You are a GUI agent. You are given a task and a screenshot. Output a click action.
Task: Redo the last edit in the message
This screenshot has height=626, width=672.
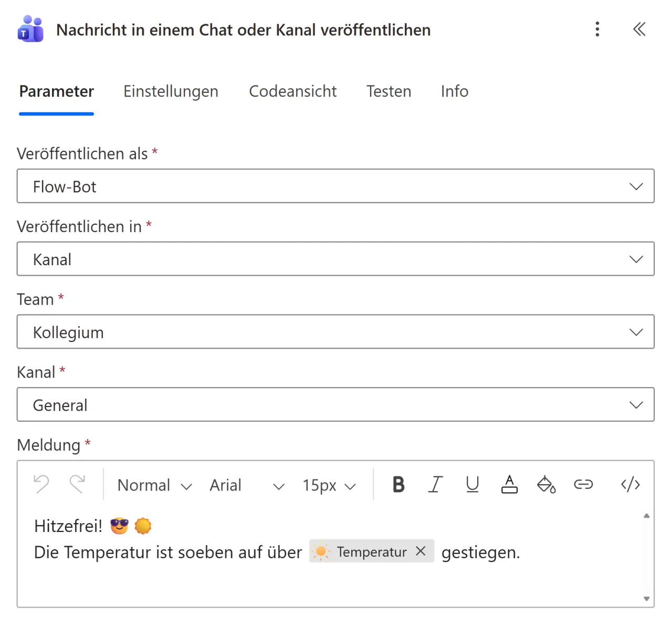click(78, 485)
